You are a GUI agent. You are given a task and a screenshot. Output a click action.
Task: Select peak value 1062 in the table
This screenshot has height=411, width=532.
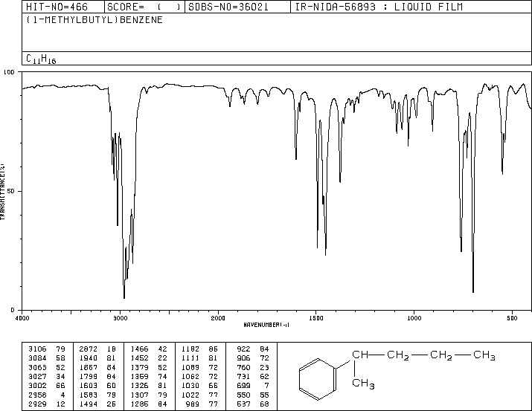click(190, 376)
